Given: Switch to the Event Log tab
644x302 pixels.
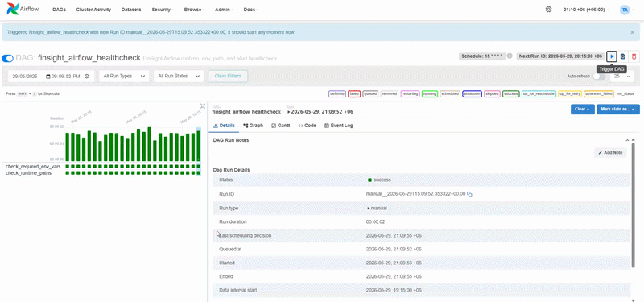Looking at the screenshot, I should [x=338, y=126].
